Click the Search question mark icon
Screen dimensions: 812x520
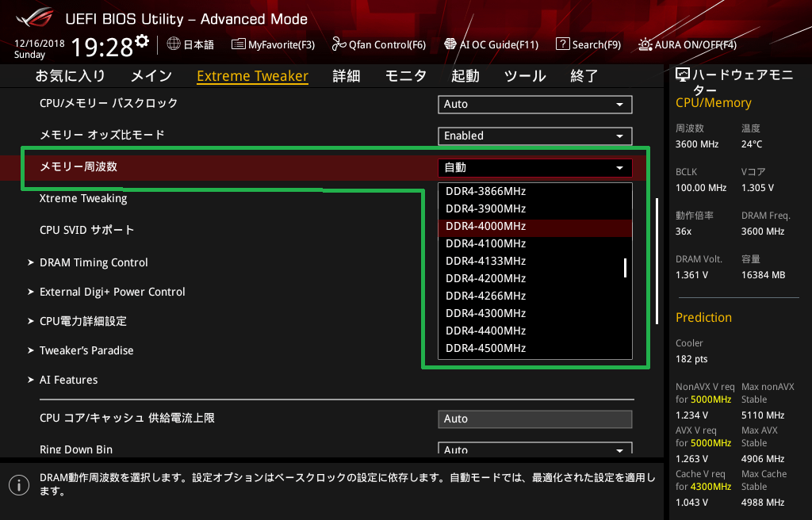[562, 44]
